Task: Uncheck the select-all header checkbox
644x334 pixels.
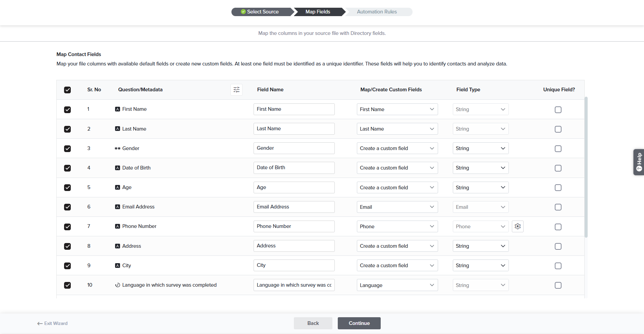Action: point(67,90)
